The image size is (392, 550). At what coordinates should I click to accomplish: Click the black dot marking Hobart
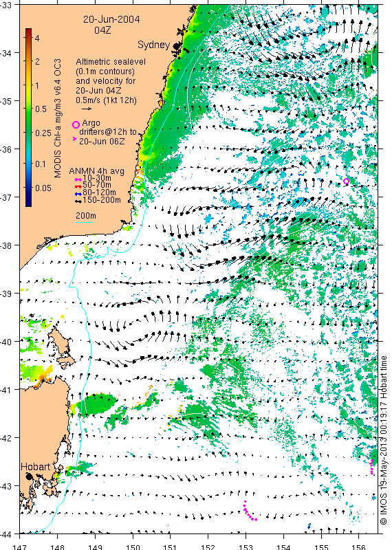(29, 476)
